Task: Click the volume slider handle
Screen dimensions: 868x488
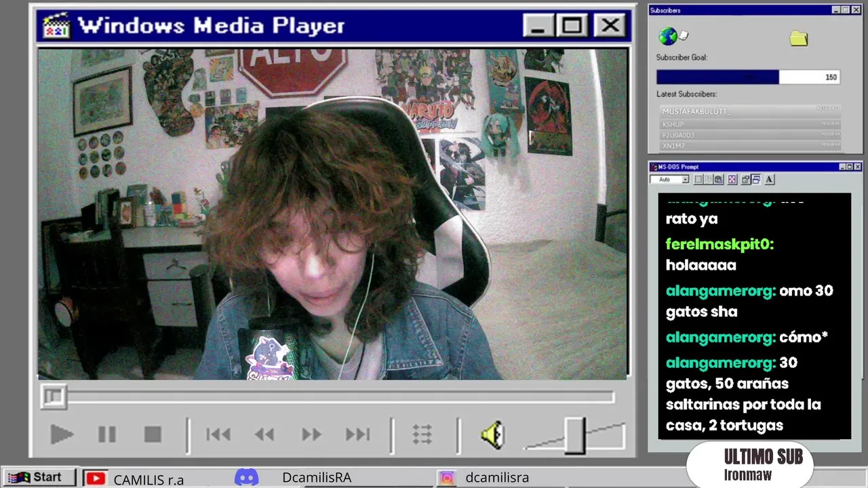Action: click(575, 436)
